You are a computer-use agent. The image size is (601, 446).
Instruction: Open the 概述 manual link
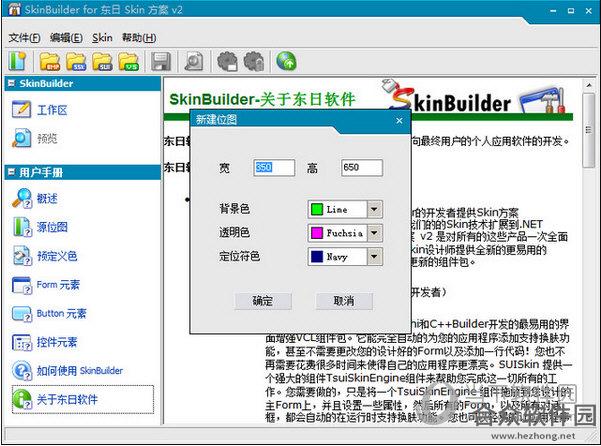pos(47,198)
